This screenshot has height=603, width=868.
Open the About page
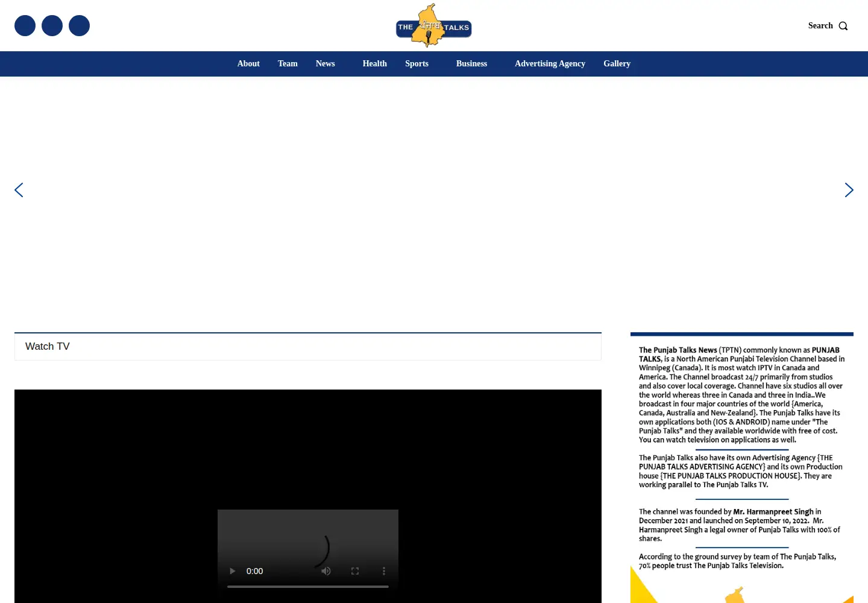[248, 64]
